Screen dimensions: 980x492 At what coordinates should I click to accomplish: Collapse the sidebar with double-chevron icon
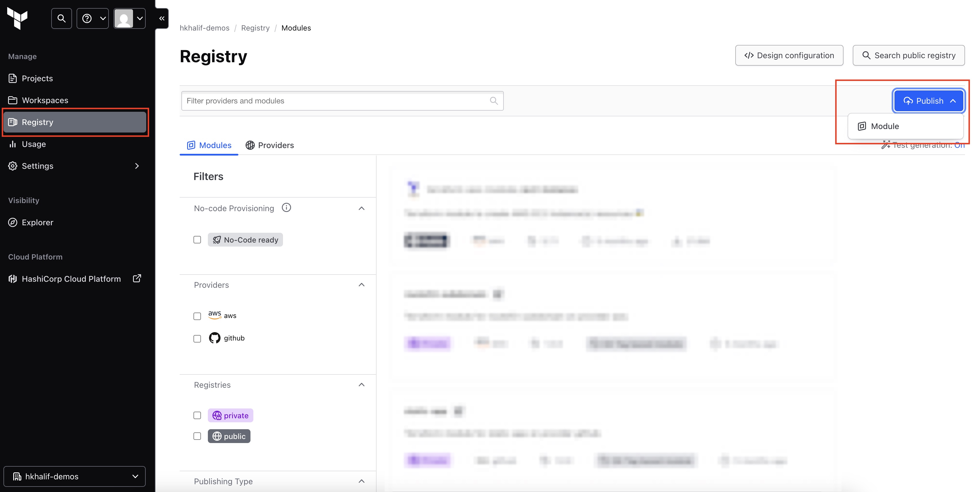pyautogui.click(x=162, y=18)
